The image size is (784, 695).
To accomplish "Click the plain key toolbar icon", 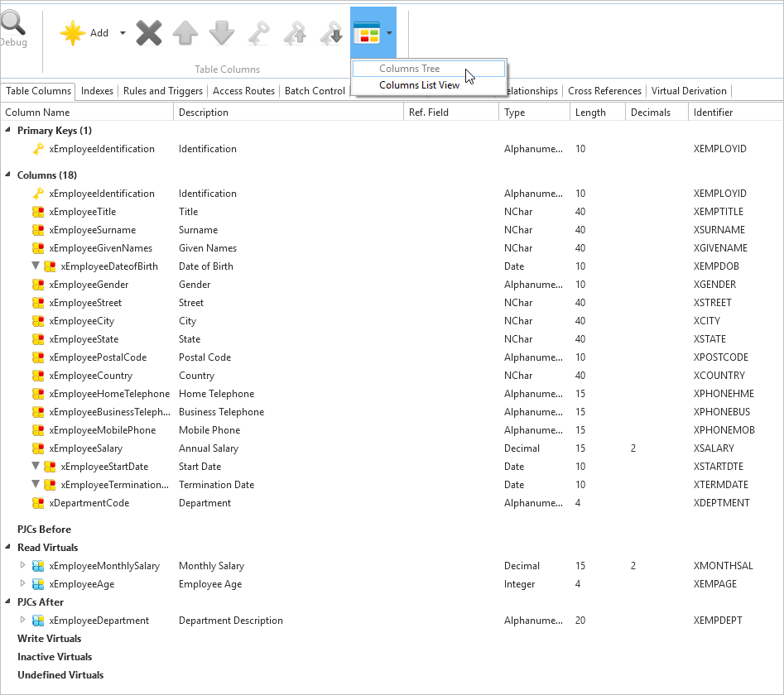I will pos(258,33).
